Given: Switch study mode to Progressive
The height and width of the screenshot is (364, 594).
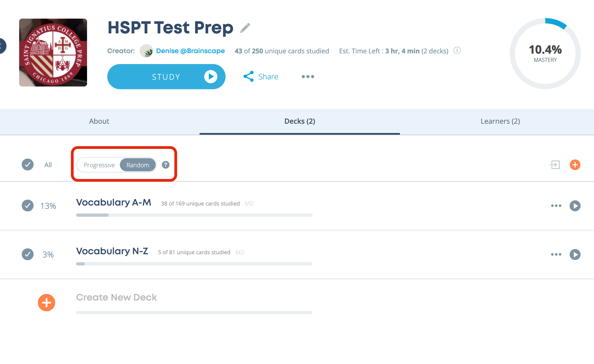Looking at the screenshot, I should (99, 165).
